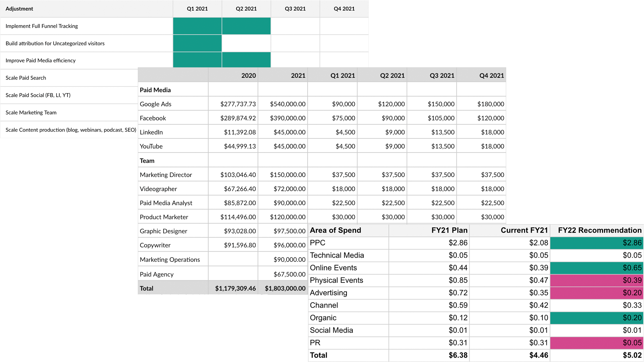Screen dimensions: 644x362
Task: Select Videographer 2020 value $67,266.40
Action: (x=240, y=189)
